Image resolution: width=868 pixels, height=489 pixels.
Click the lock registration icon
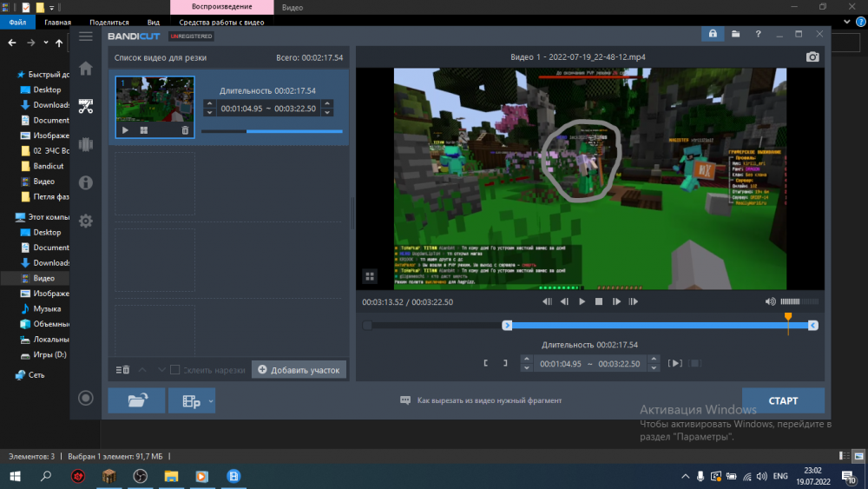(x=713, y=34)
